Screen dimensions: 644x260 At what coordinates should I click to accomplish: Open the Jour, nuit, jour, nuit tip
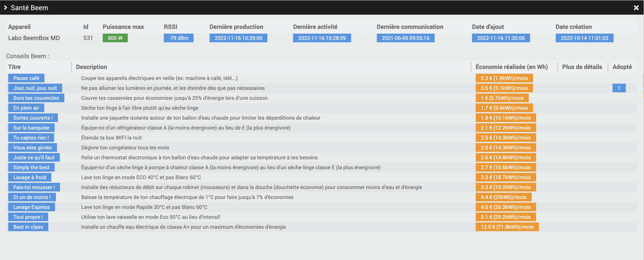(35, 88)
